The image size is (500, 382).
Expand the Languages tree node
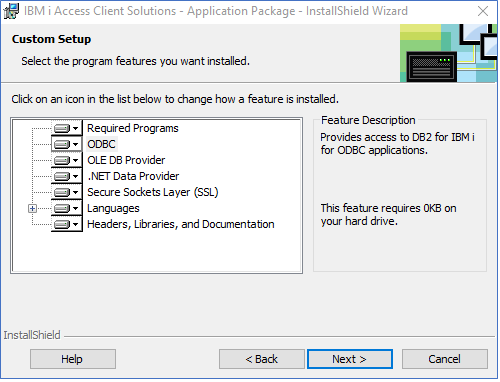click(x=32, y=209)
